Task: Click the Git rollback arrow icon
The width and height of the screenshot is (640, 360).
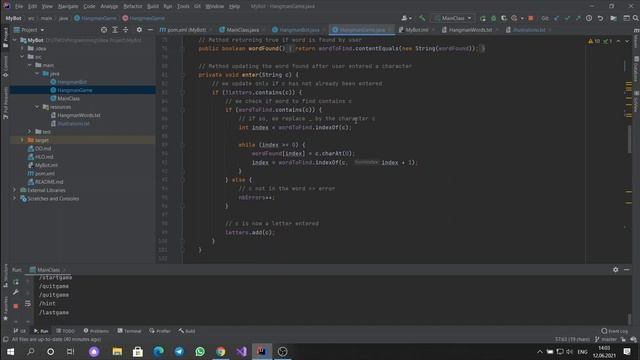Action: click(600, 18)
